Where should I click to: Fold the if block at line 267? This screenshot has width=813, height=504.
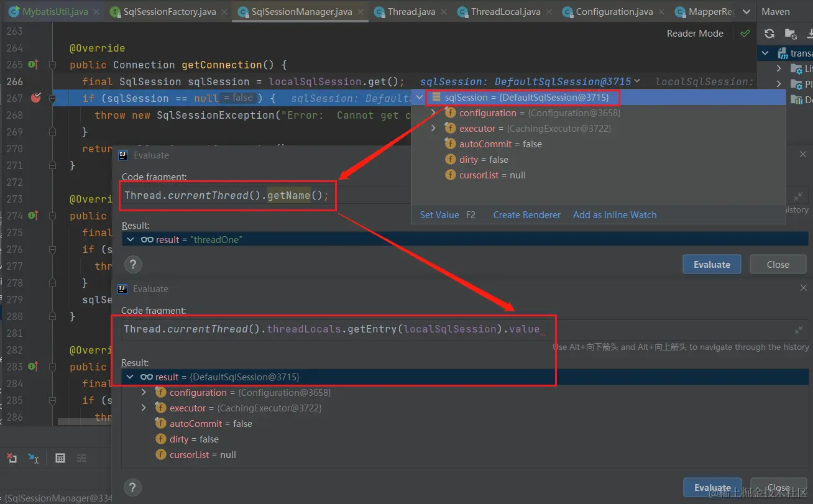point(52,98)
